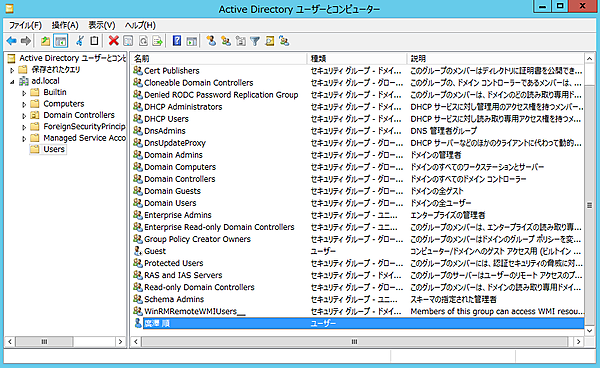600x368 pixels.
Task: Open Help with the question mark icon
Action: pos(177,41)
